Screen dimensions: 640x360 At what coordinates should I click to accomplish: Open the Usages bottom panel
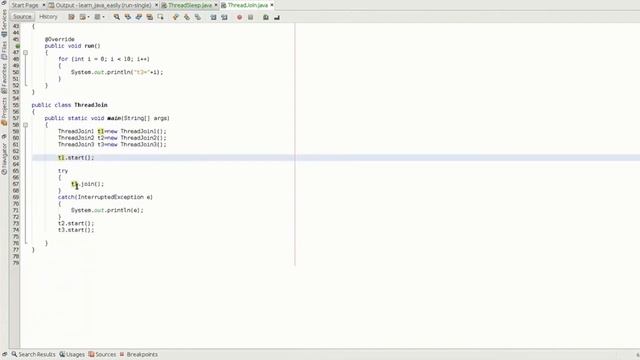point(72,354)
